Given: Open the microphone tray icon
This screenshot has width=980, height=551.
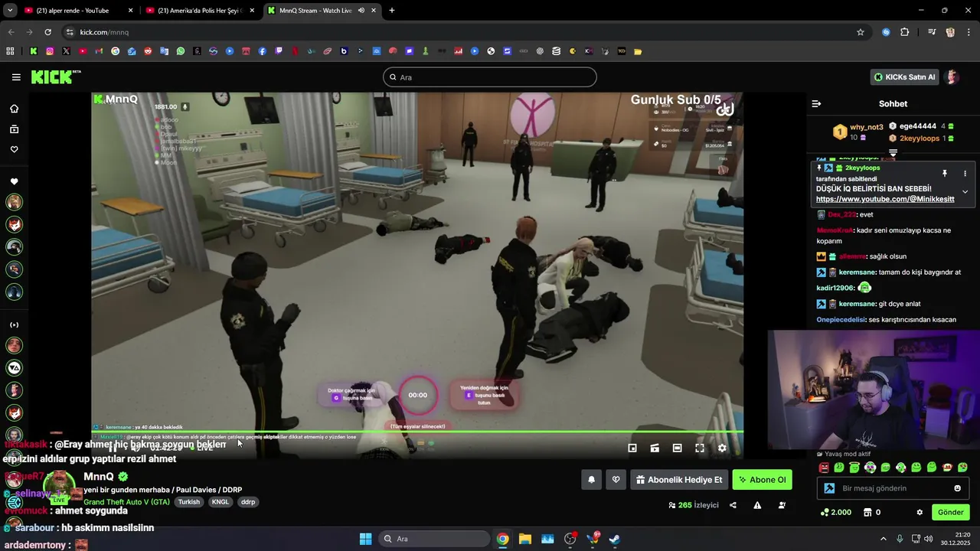Looking at the screenshot, I should [900, 539].
